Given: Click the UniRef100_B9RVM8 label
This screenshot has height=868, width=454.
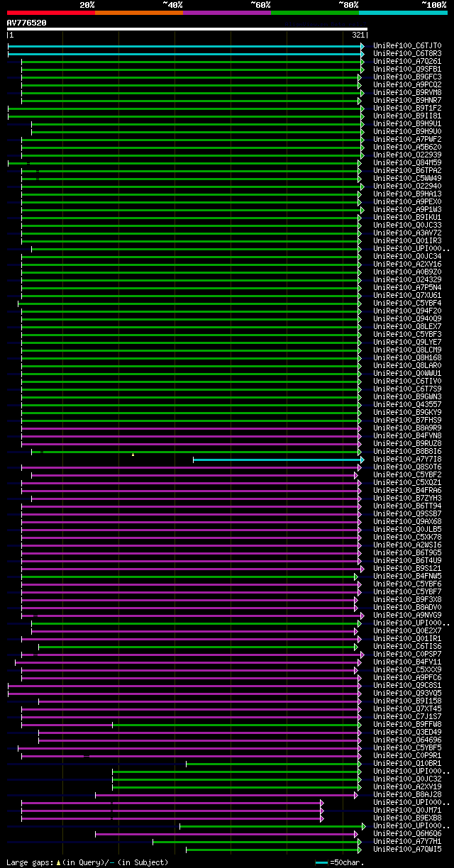Looking at the screenshot, I should tap(407, 93).
